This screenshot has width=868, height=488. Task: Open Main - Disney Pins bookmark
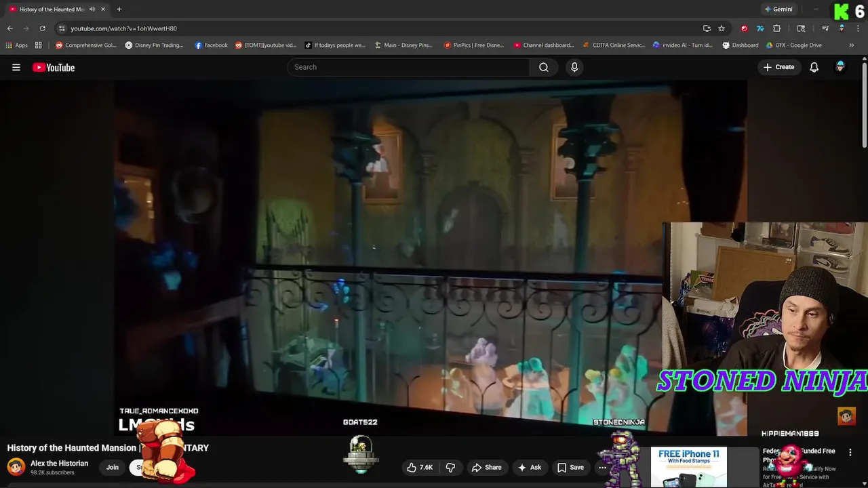point(403,45)
